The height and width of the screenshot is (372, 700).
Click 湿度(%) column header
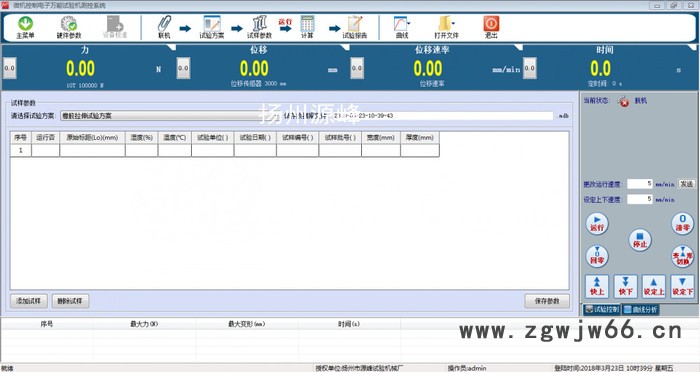(142, 138)
